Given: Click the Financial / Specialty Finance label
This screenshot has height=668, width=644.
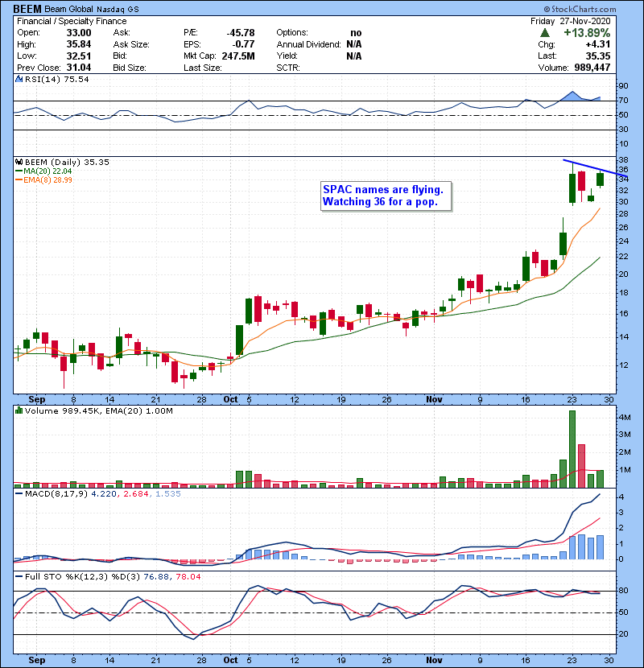Looking at the screenshot, I should [72, 21].
